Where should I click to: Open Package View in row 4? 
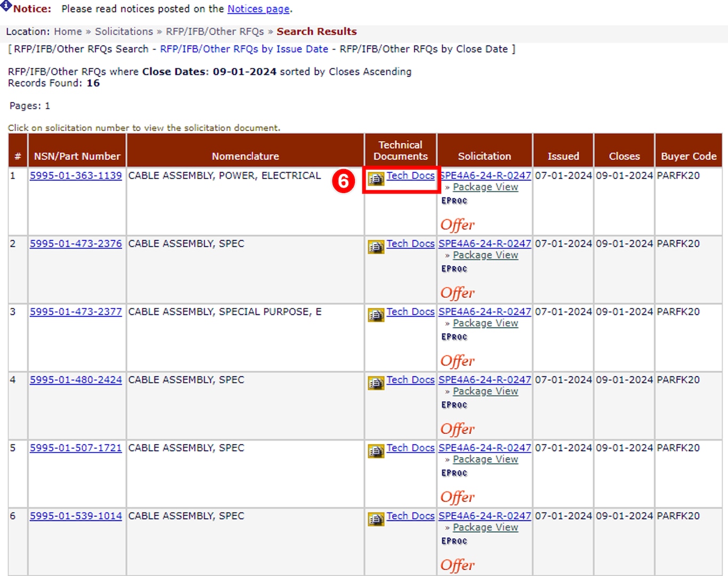point(486,391)
